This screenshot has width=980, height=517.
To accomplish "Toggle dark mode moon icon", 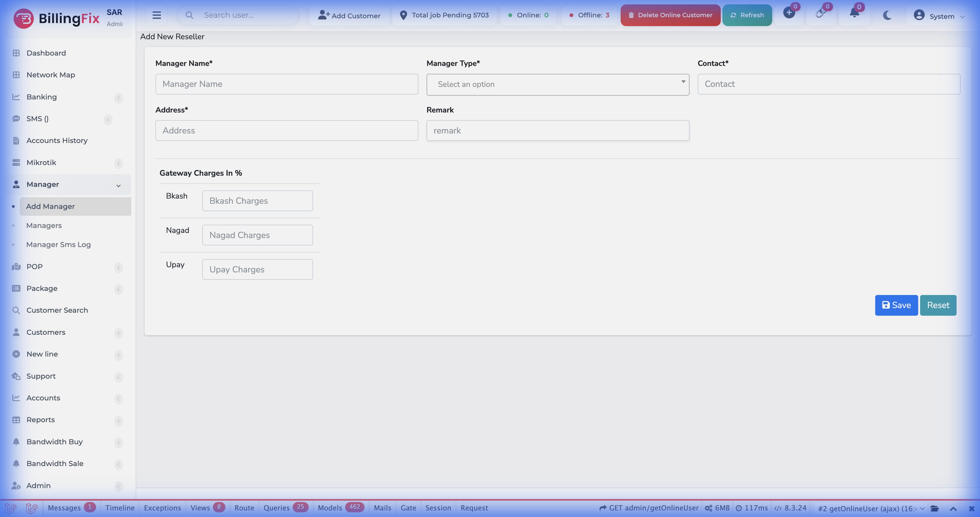I will coord(887,15).
